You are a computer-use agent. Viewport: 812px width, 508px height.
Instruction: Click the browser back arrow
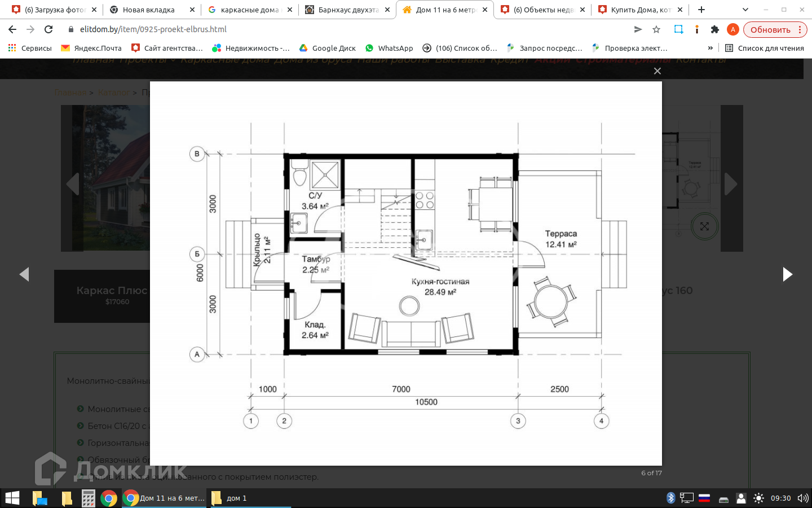coord(12,29)
